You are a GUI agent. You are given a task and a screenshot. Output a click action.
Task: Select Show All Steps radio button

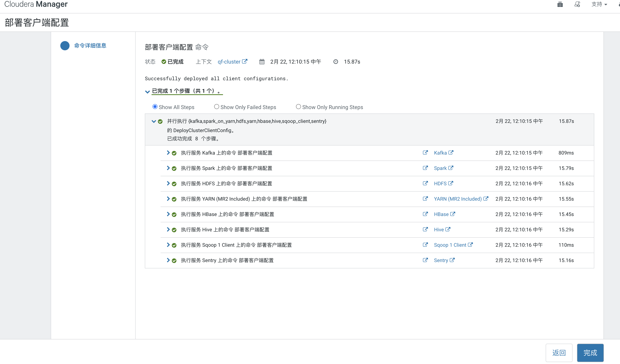click(155, 107)
